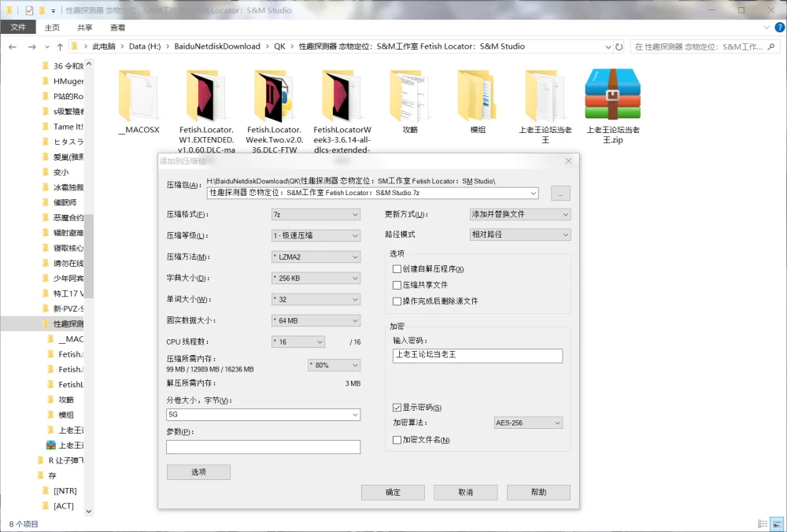Click Data (H:) in the address path
The image size is (787, 532).
[145, 46]
